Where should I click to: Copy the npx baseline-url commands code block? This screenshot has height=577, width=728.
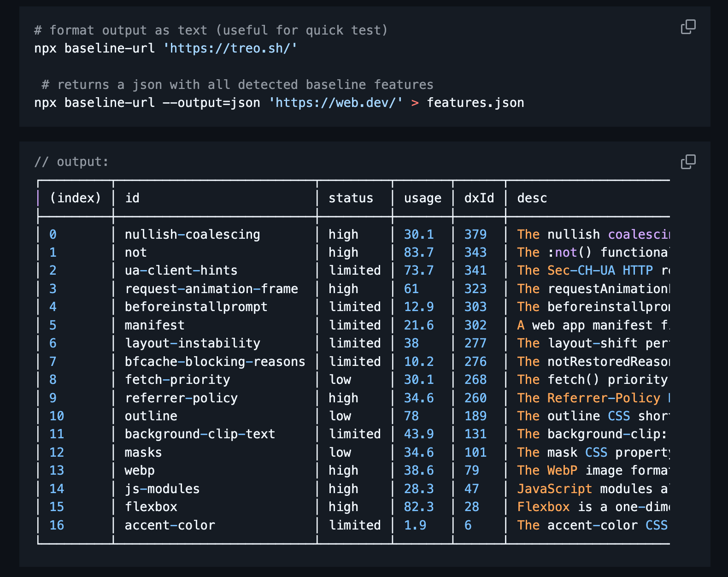(688, 27)
